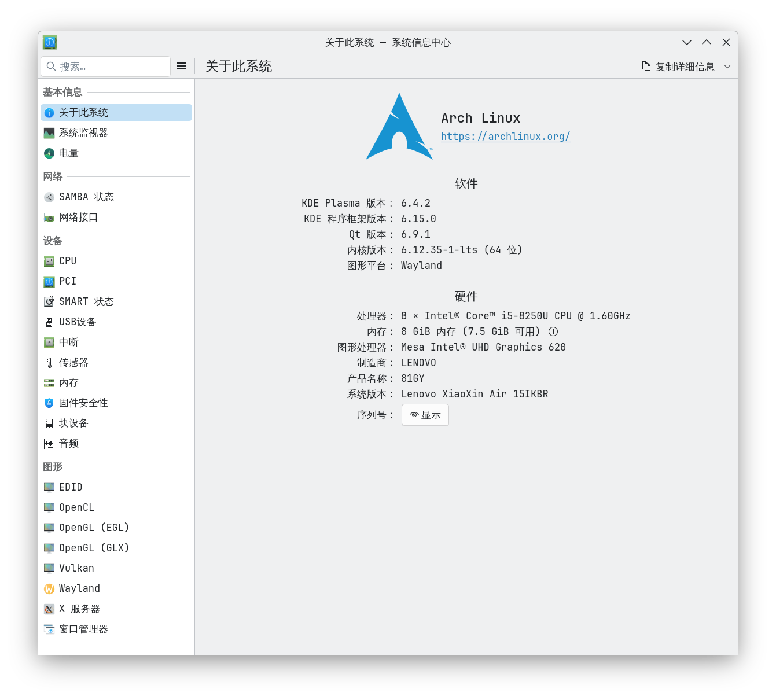Click the memory info icon next to 可用
This screenshot has width=776, height=700.
(553, 331)
